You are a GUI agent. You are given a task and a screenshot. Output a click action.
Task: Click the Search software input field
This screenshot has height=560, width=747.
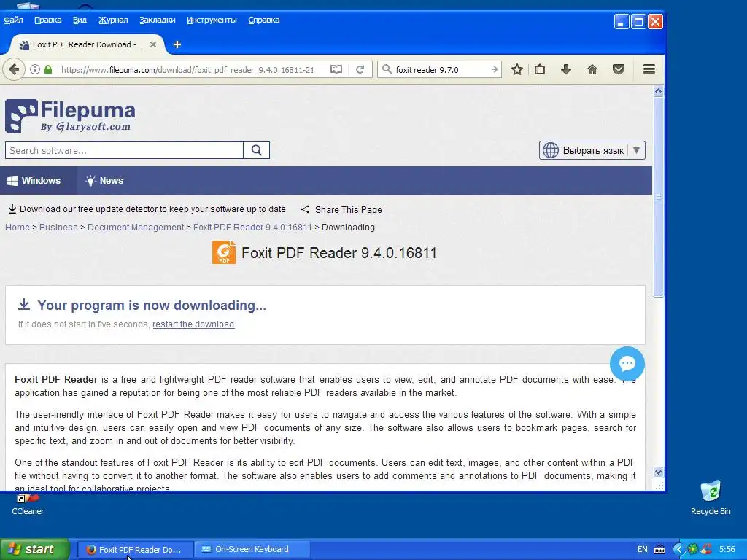coord(124,150)
